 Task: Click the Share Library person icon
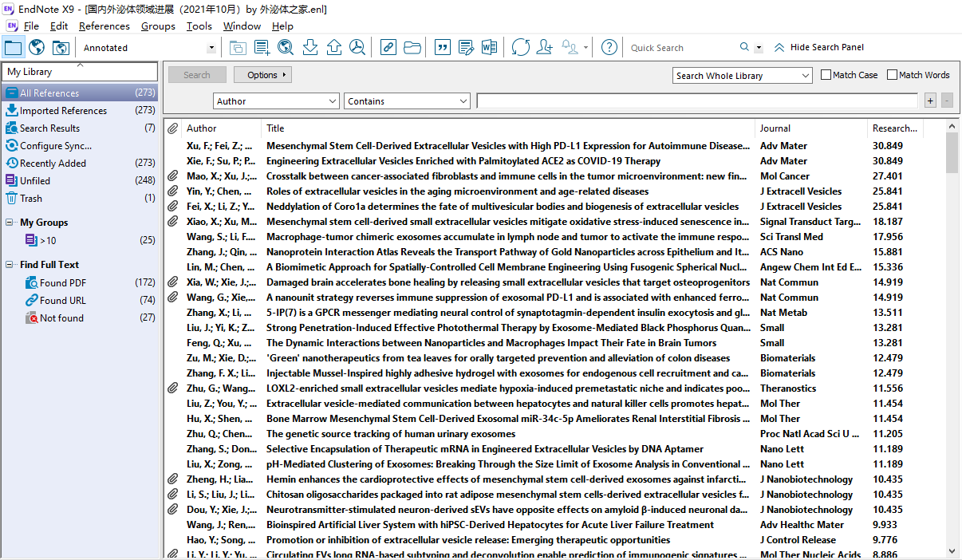point(544,47)
